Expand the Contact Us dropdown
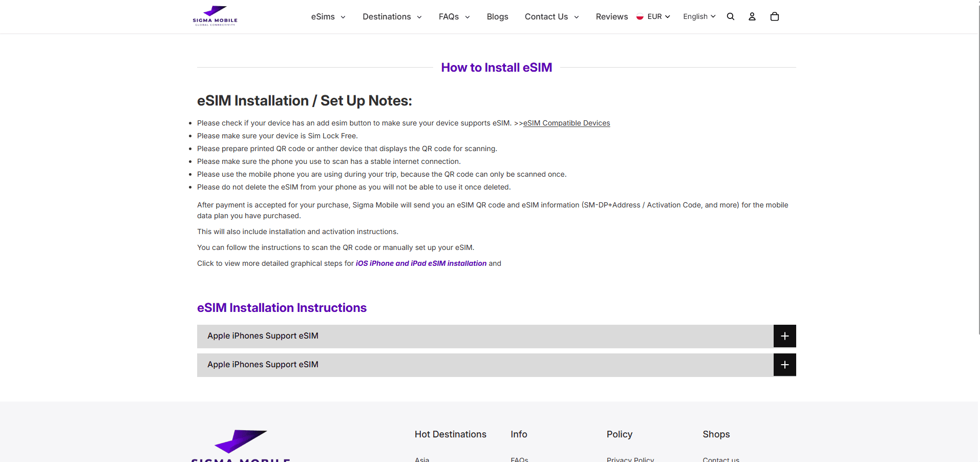 coord(552,17)
